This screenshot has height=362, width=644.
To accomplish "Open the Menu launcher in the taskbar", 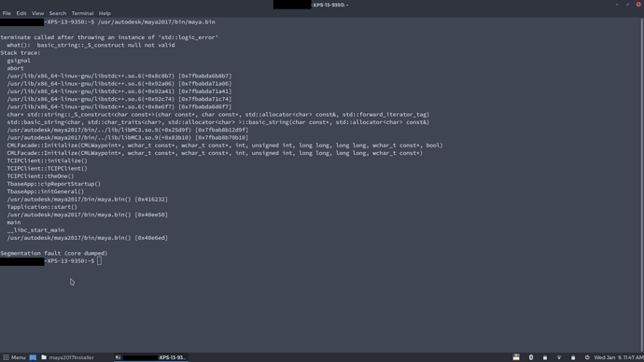I will coord(14,357).
